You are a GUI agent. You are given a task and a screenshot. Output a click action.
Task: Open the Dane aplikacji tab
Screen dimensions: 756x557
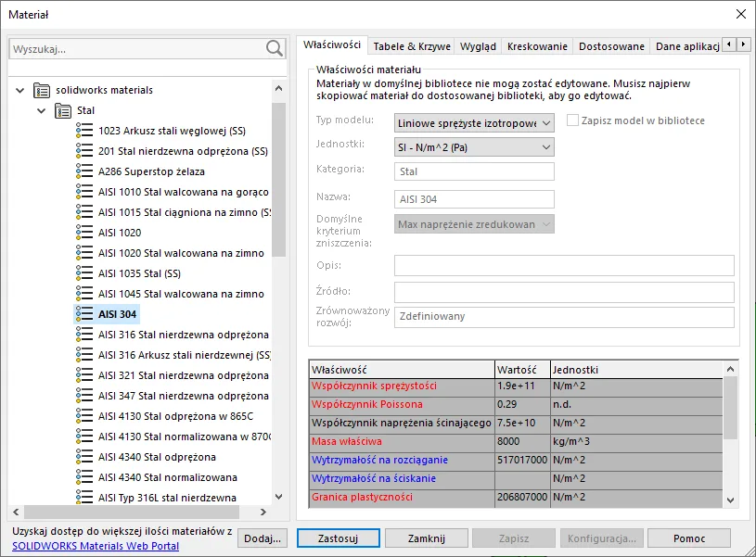[x=686, y=46]
